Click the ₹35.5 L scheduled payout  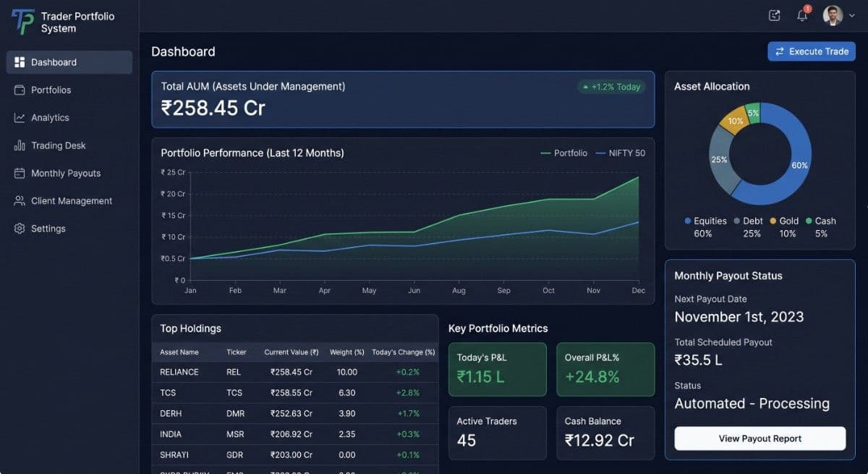click(699, 360)
